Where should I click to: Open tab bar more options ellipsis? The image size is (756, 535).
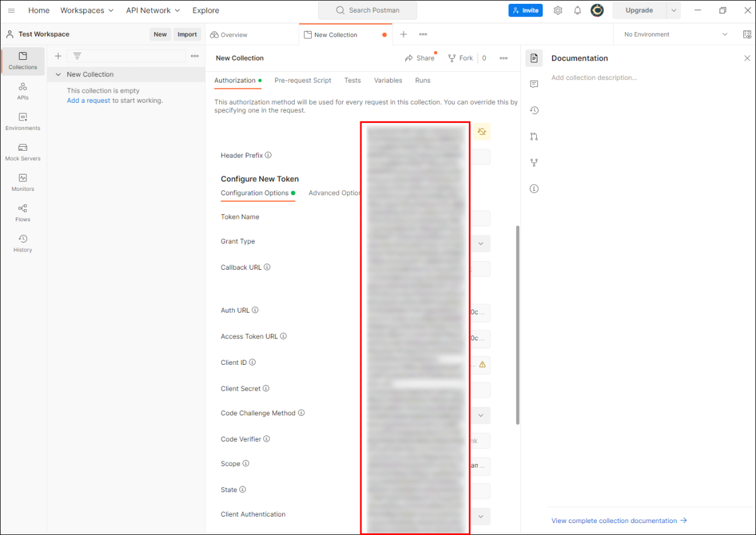coord(423,35)
